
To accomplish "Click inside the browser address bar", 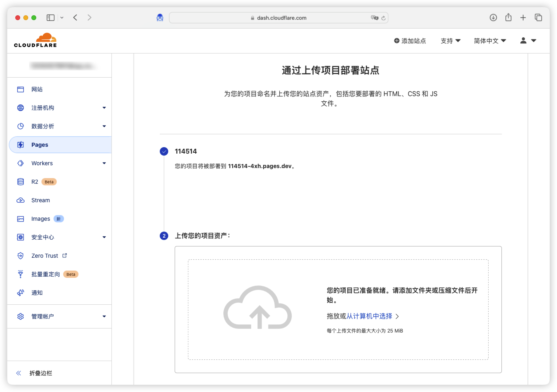I will tap(278, 17).
